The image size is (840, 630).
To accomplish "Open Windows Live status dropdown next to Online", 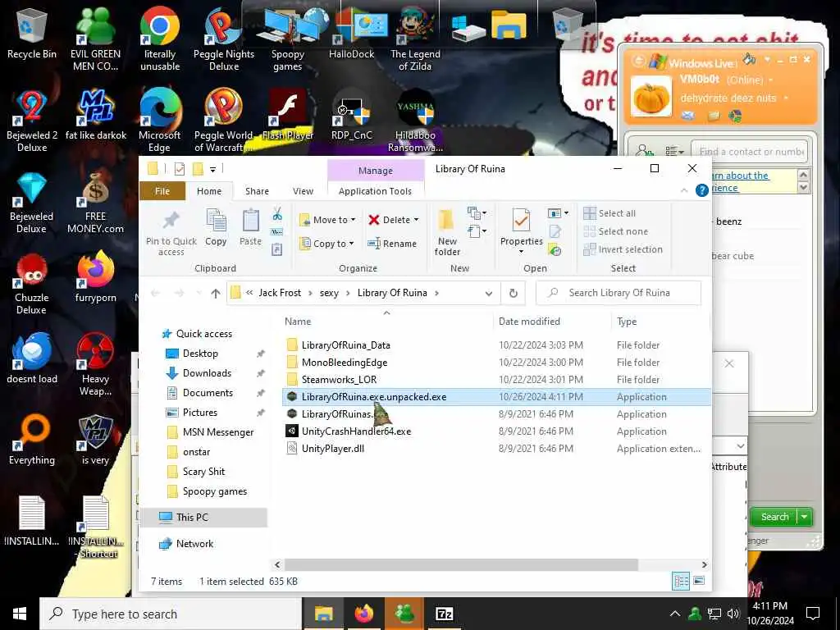I will [771, 80].
